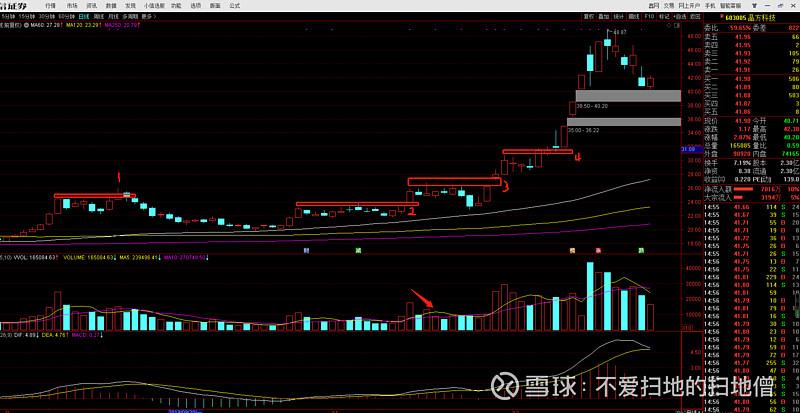Open the 资讯 menu

tap(92, 5)
